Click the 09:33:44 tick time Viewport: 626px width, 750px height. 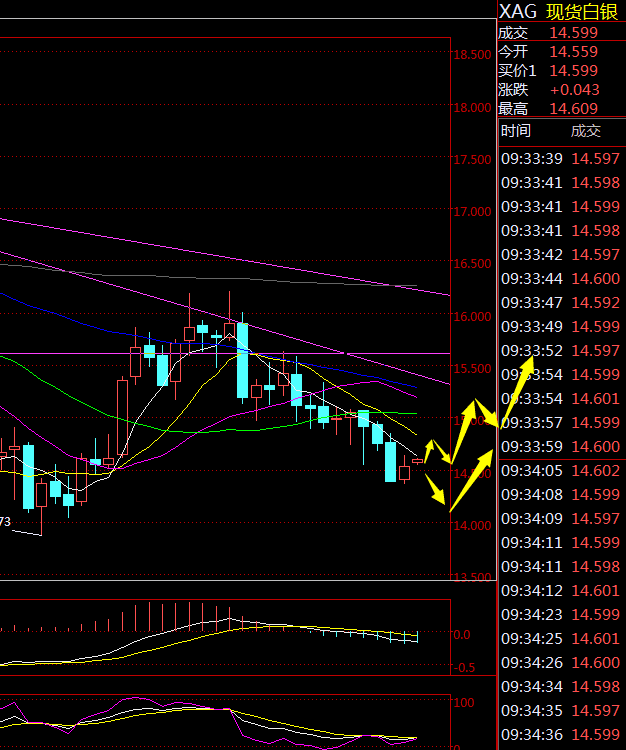532,278
